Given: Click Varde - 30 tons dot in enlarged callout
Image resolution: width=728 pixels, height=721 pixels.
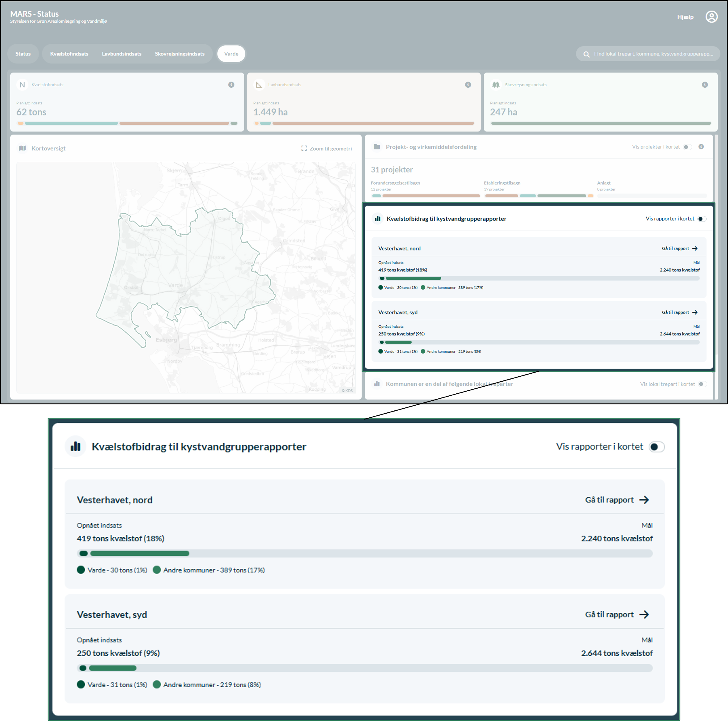Looking at the screenshot, I should click(x=81, y=570).
